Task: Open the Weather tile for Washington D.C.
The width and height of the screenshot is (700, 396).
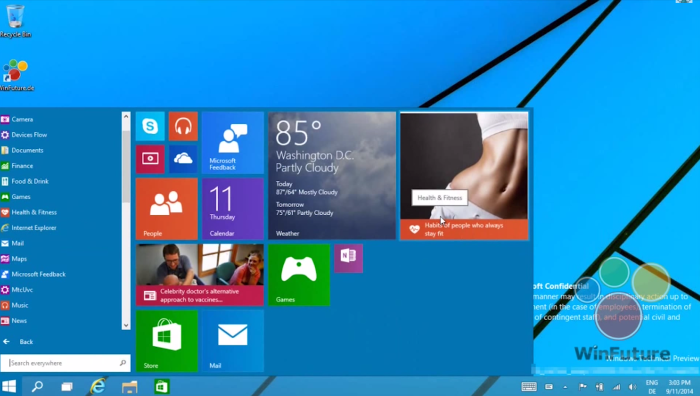Action: pos(332,175)
